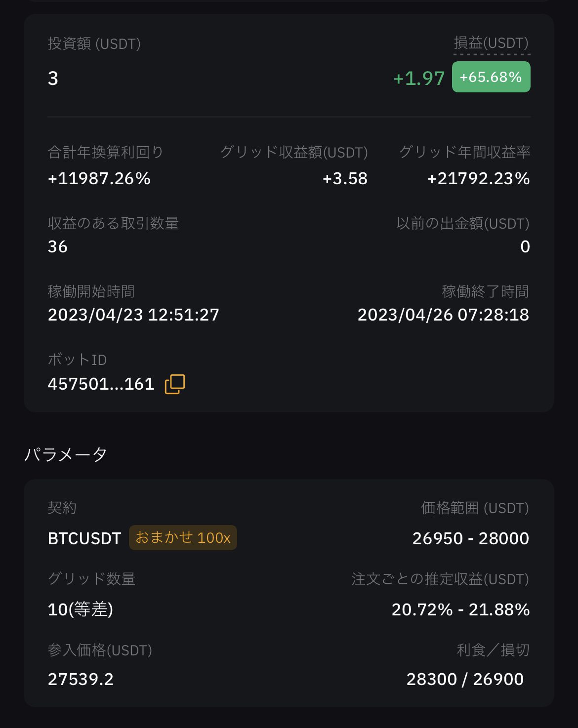Tap the おまかせ 100x leverage badge
Image resolution: width=578 pixels, height=728 pixels.
[x=183, y=537]
